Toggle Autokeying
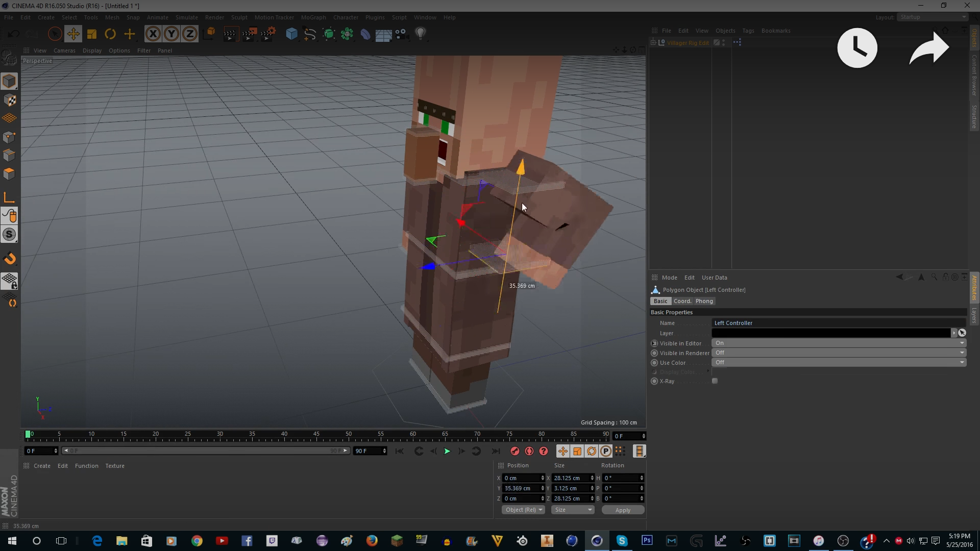Screen dimensions: 980x551 click(x=529, y=451)
